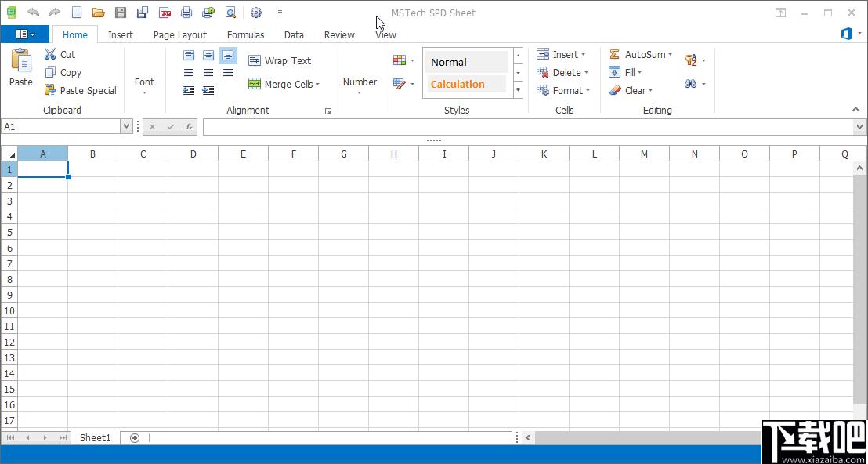Open the Sort and Filter funnel menu
Screen dimensions: 868x464
pyautogui.click(x=695, y=60)
